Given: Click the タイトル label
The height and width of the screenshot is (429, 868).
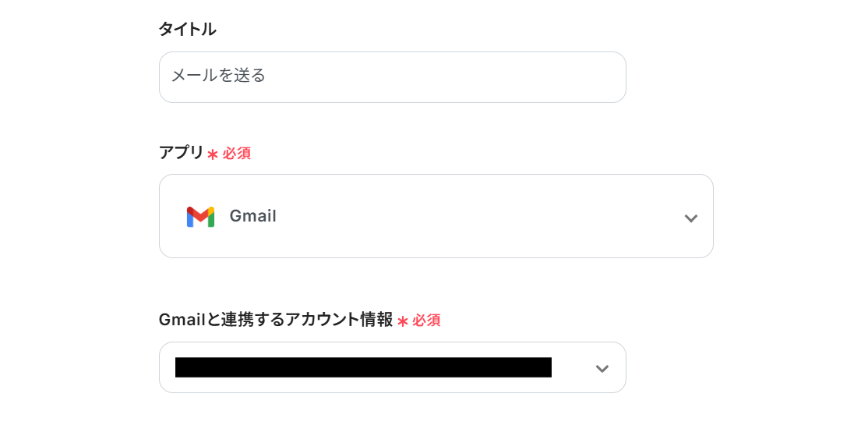Looking at the screenshot, I should click(187, 30).
